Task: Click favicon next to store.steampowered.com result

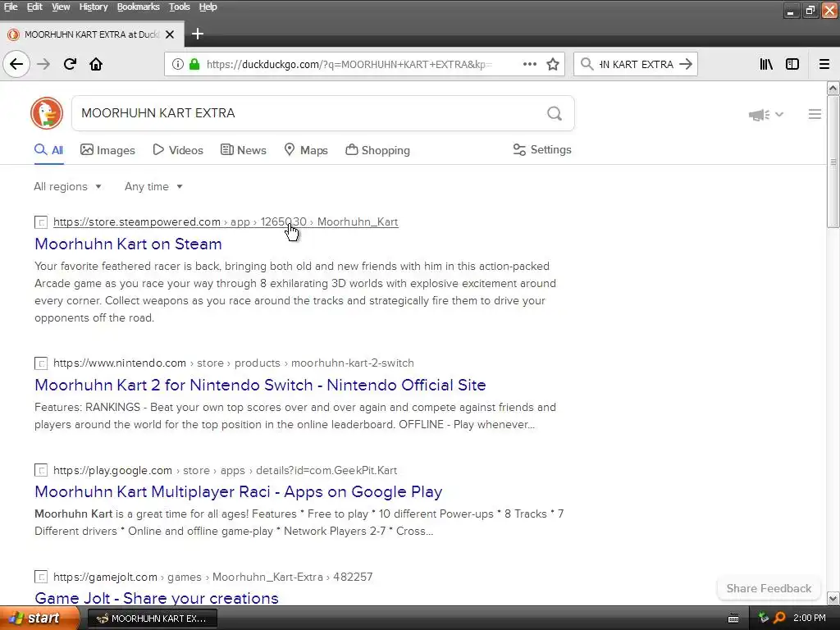Action: (x=41, y=222)
